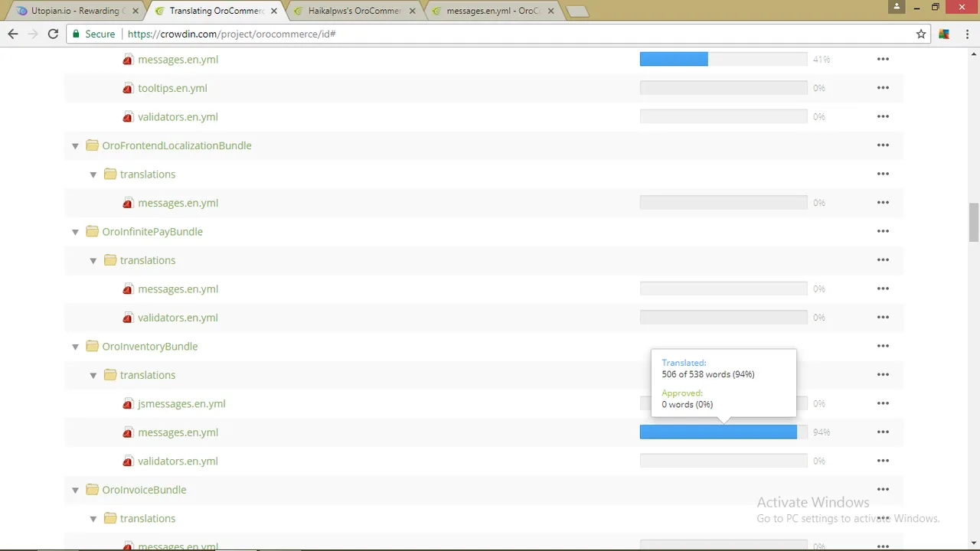Open a new browser tab
This screenshot has height=551, width=980.
pyautogui.click(x=577, y=11)
